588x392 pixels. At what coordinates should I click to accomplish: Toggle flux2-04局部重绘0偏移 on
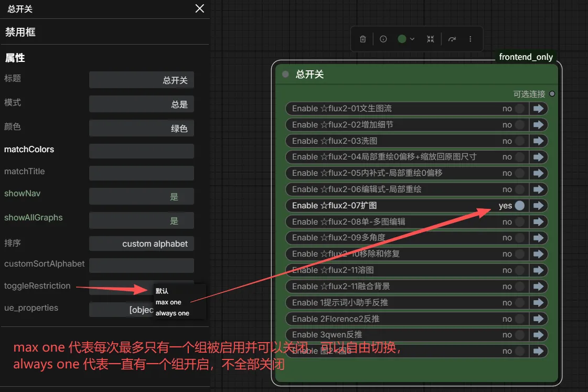coord(519,157)
